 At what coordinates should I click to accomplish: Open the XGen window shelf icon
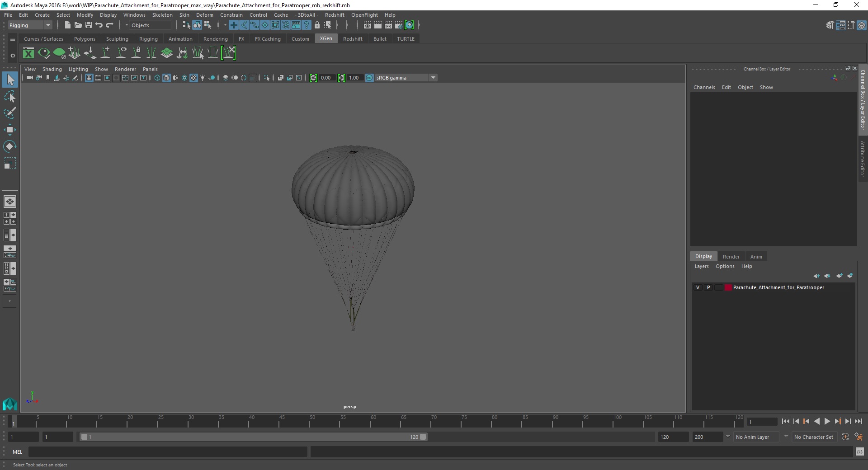28,53
